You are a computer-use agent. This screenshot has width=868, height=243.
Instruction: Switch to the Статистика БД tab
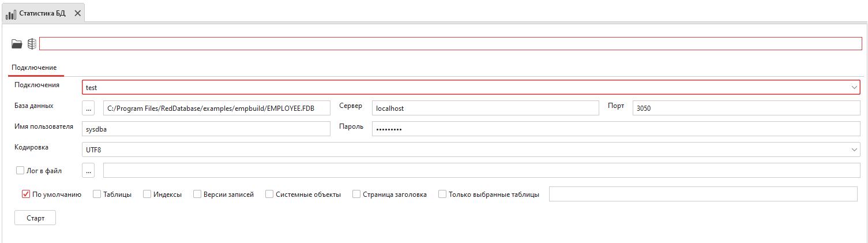42,13
